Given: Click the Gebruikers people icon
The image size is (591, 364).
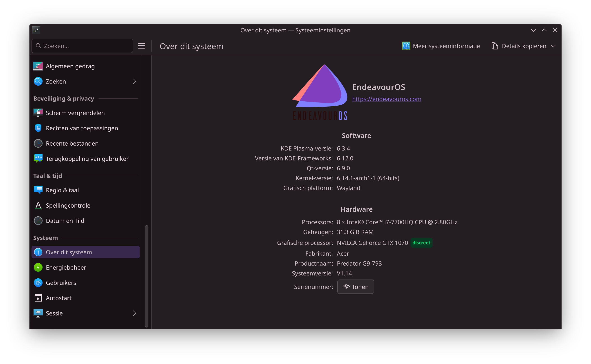Looking at the screenshot, I should pos(38,283).
